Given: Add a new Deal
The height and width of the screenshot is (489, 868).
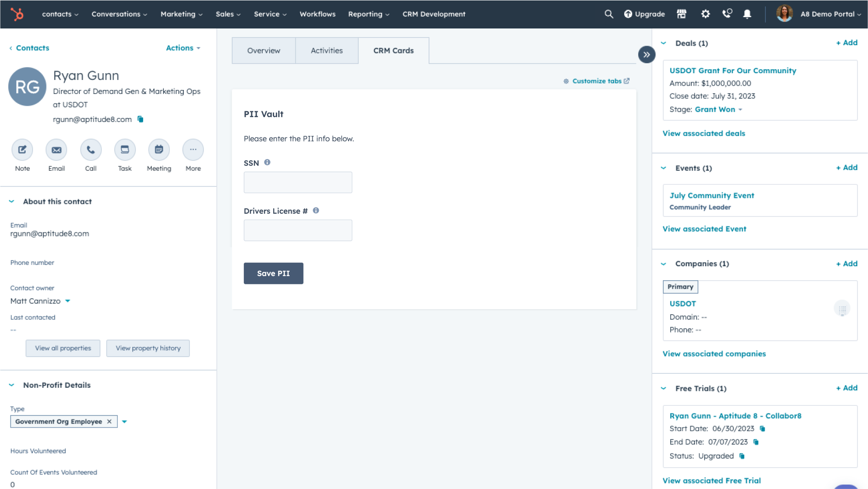Looking at the screenshot, I should (x=847, y=42).
